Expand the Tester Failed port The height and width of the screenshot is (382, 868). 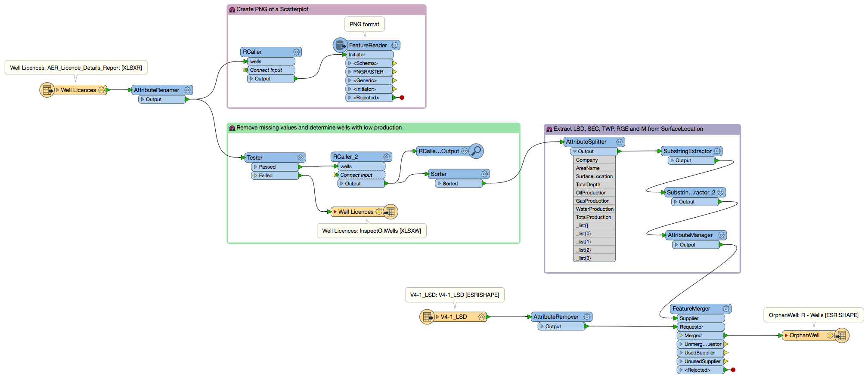click(255, 176)
